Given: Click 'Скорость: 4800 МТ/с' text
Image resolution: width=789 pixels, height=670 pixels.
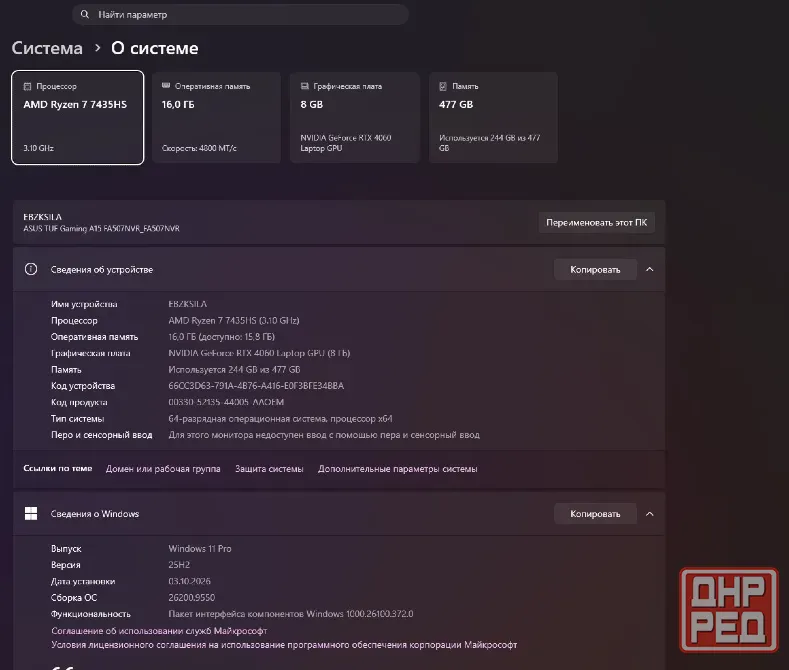Looking at the screenshot, I should [x=199, y=148].
